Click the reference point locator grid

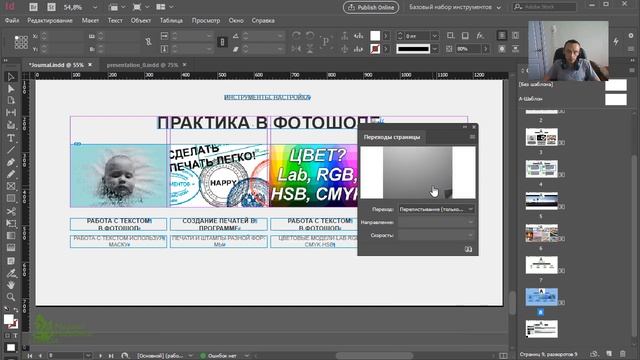point(21,42)
